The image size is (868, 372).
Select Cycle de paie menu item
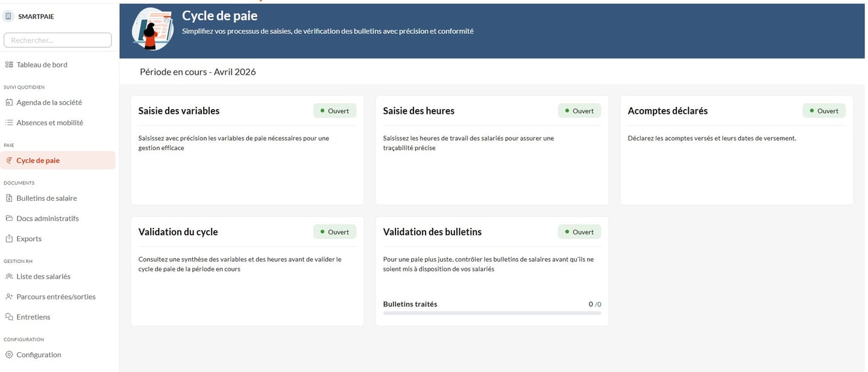point(37,160)
